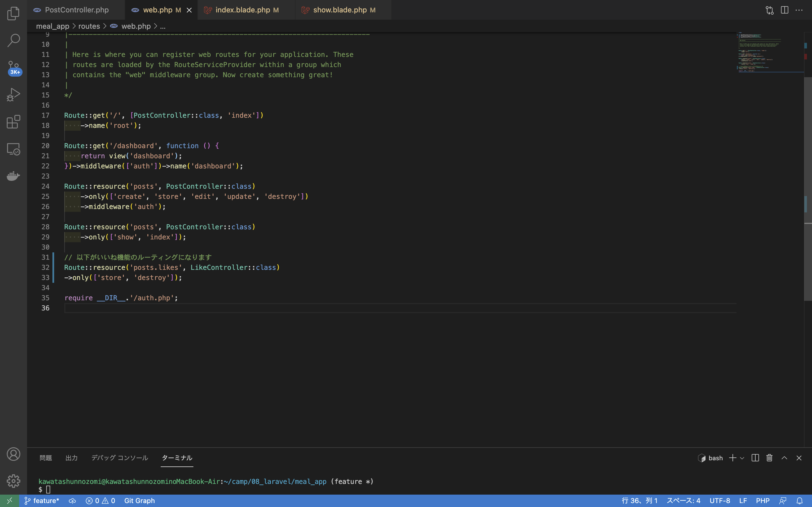
Task: Open PHP language mode selector
Action: [762, 501]
